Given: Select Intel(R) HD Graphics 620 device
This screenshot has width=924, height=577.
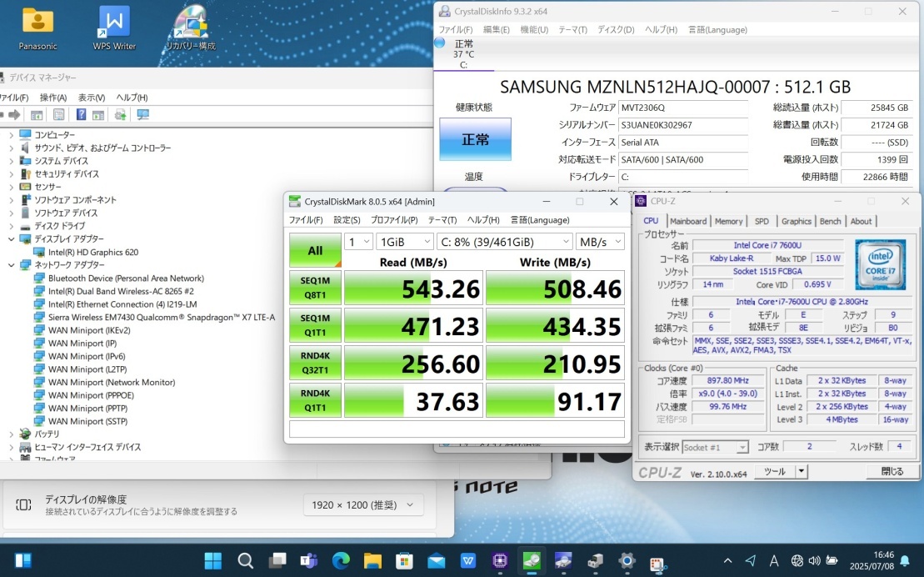Looking at the screenshot, I should (x=93, y=252).
